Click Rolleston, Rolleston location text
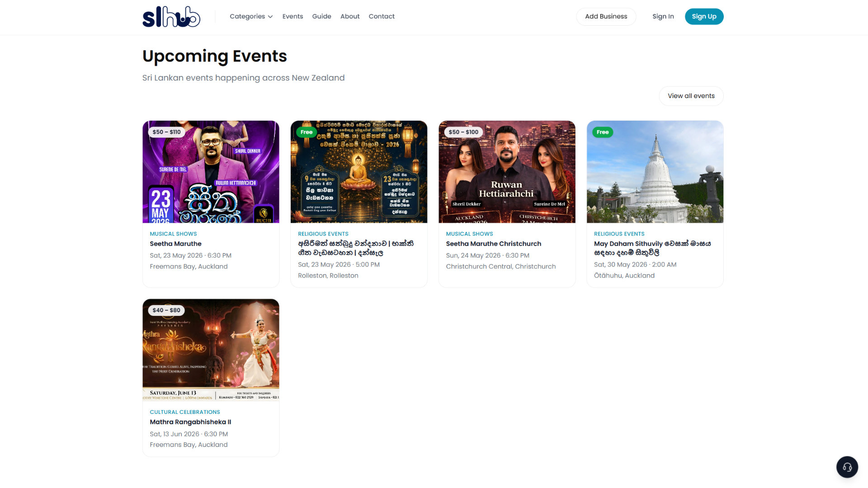Image resolution: width=868 pixels, height=488 pixels. [x=328, y=276]
